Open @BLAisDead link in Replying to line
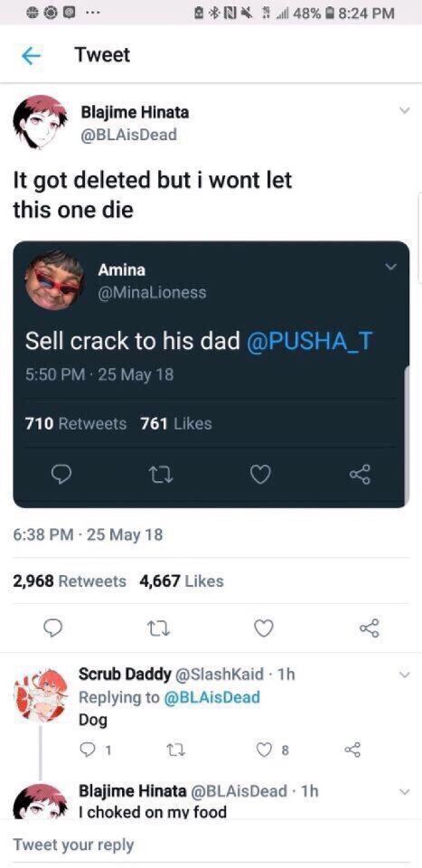The image size is (422, 868). (x=211, y=697)
